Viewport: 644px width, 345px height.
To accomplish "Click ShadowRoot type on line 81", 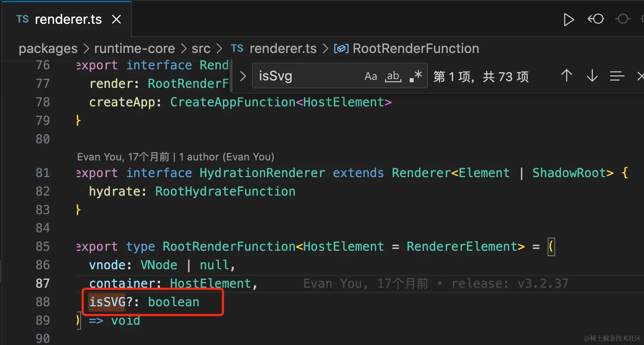I will [x=569, y=173].
